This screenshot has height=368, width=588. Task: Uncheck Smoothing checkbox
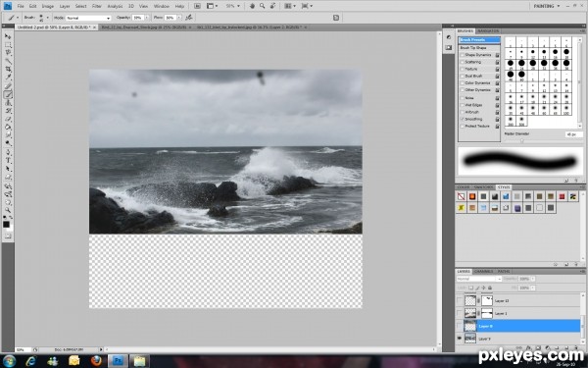[462, 119]
